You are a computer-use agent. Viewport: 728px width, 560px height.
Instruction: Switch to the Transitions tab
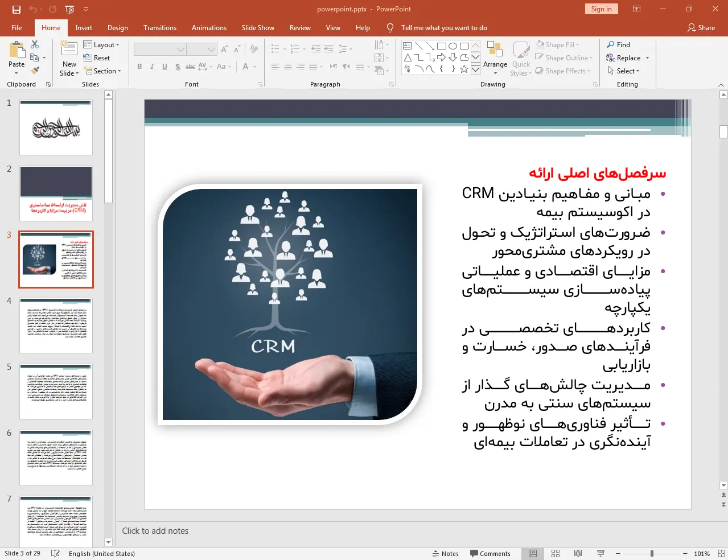pos(160,27)
